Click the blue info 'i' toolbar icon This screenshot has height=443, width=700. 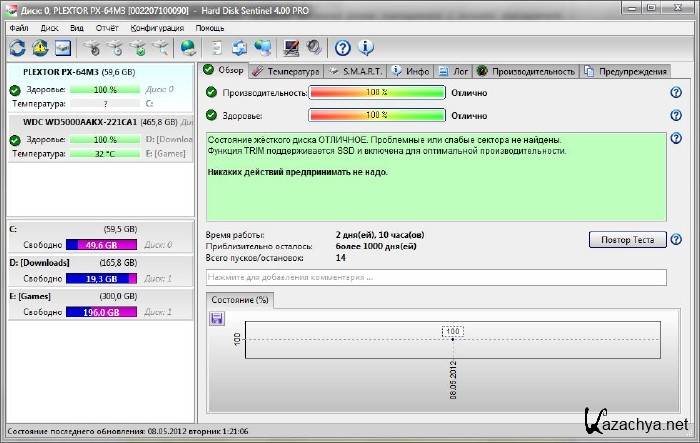[x=365, y=48]
